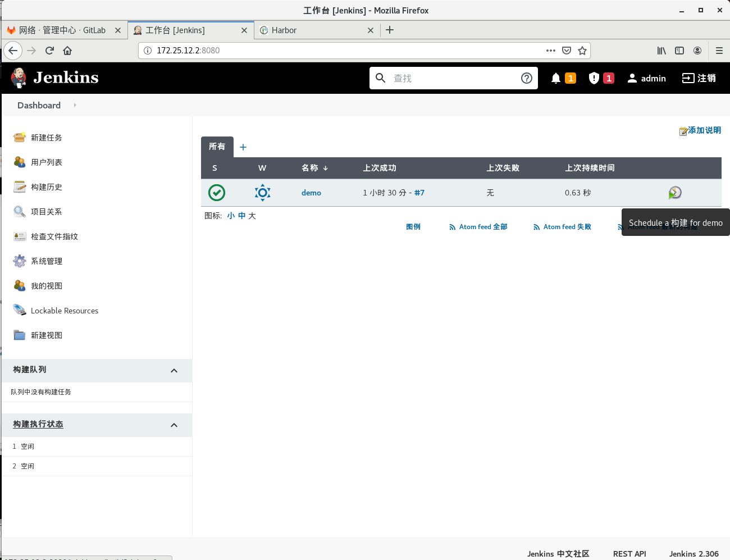Click the green success status icon for demo
The height and width of the screenshot is (560, 730).
pos(217,193)
